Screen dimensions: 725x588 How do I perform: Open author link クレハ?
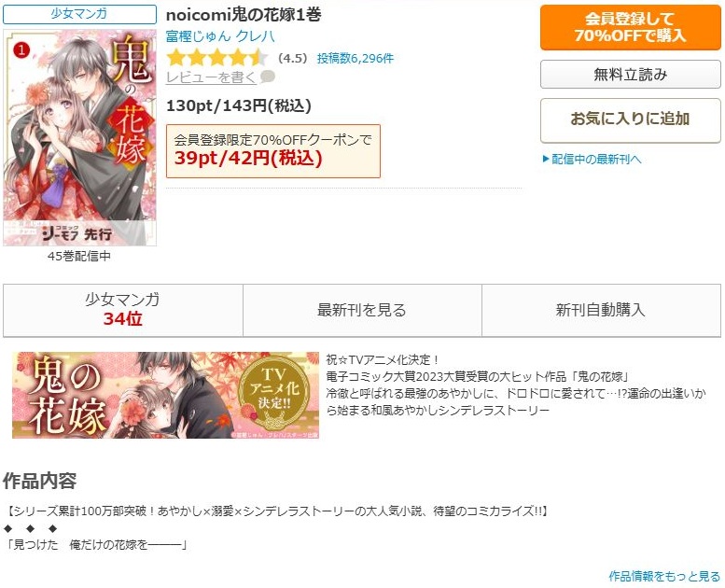coord(256,36)
